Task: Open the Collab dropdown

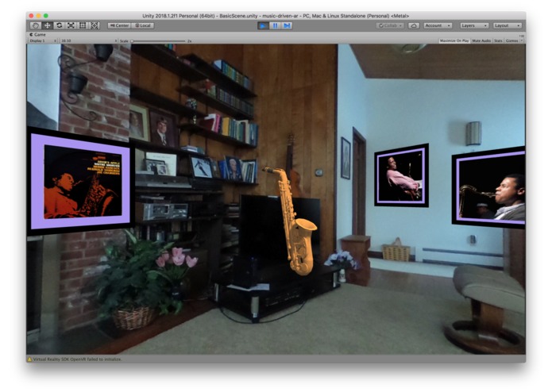Action: 390,25
